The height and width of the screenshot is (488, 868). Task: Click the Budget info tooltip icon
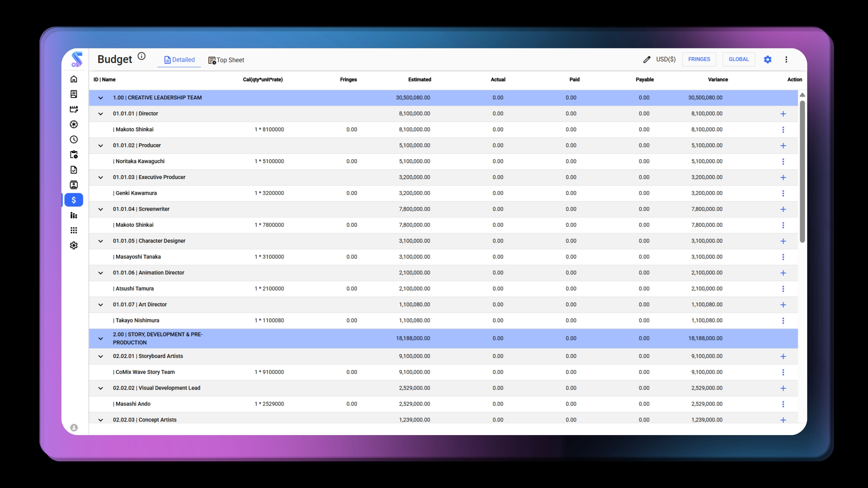pyautogui.click(x=141, y=56)
